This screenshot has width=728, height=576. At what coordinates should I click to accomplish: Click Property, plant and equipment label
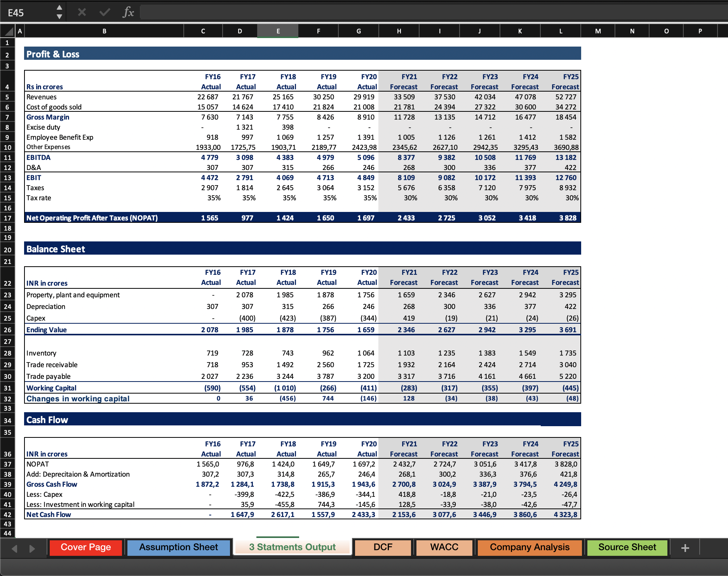pyautogui.click(x=73, y=295)
